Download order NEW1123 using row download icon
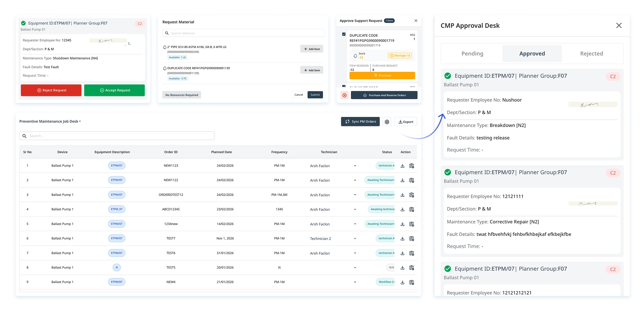The height and width of the screenshot is (311, 644). [402, 166]
